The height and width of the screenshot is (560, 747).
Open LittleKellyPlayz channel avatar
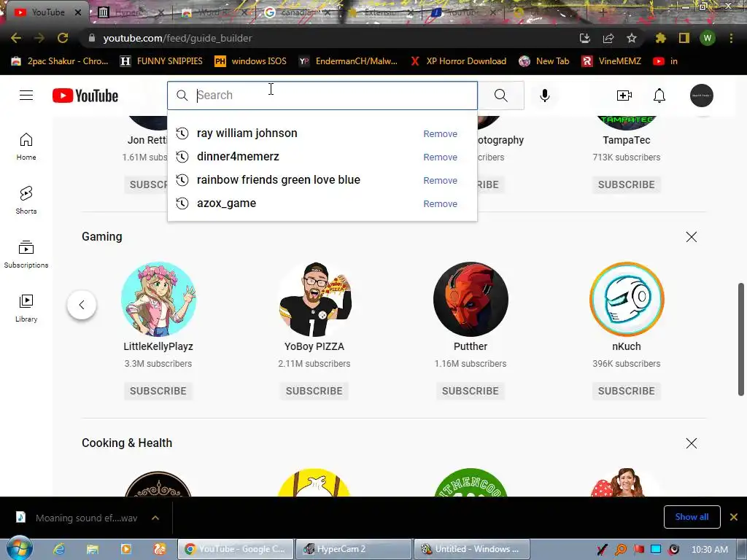click(x=158, y=299)
